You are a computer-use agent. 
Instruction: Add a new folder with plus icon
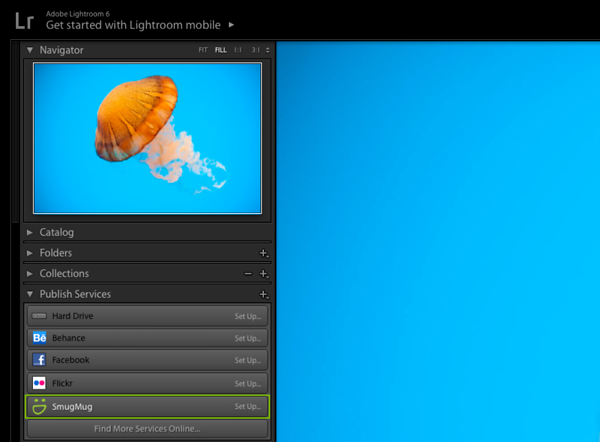(263, 254)
